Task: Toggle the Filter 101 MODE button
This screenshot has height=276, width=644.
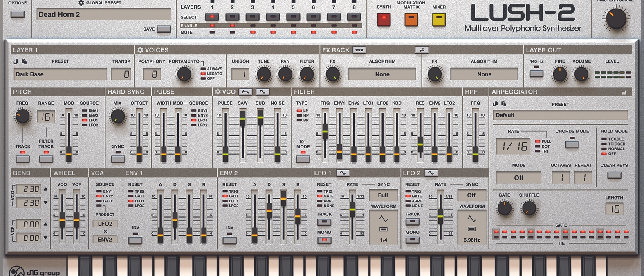Action: tap(303, 159)
